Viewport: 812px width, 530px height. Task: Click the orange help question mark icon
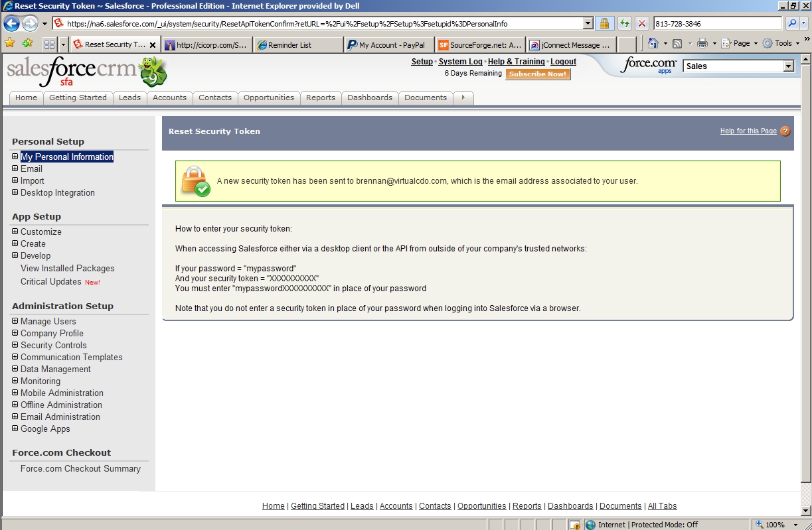click(785, 131)
